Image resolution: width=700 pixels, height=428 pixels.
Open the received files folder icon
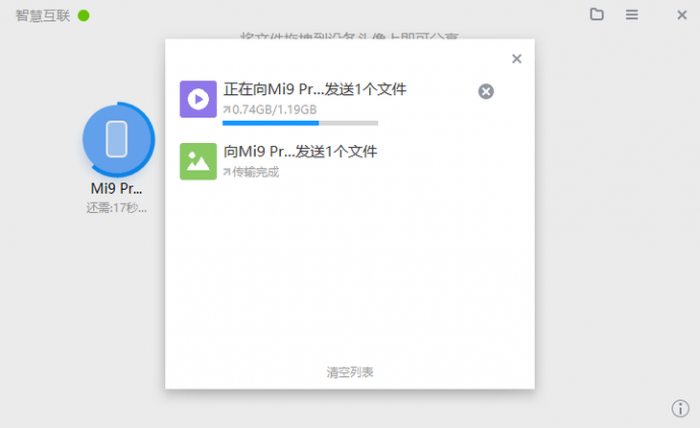(x=596, y=15)
